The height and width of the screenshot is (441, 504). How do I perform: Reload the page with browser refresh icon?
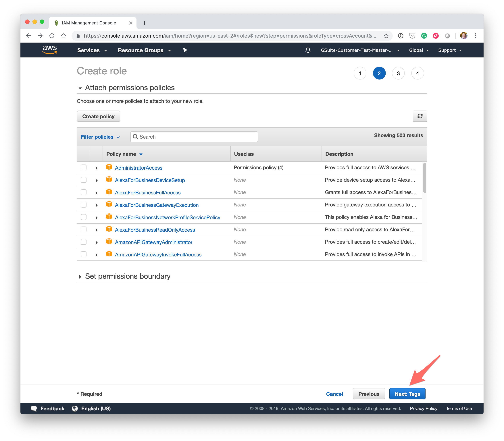click(52, 36)
